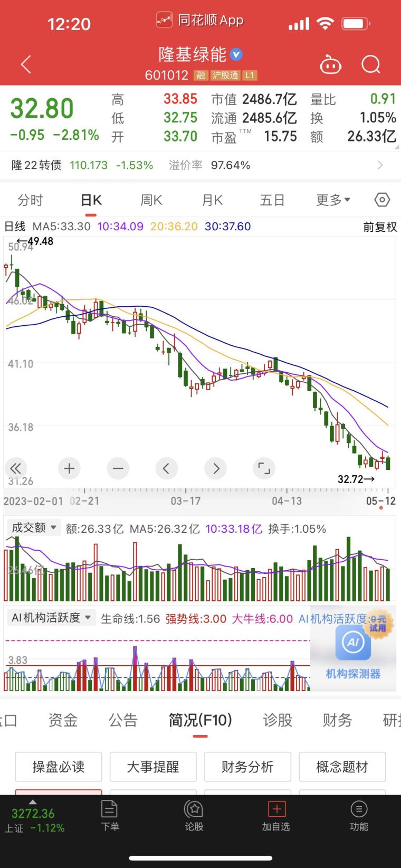Viewport: 401px width, 868px height.
Task: Tap the search magnifier icon
Action: click(370, 65)
